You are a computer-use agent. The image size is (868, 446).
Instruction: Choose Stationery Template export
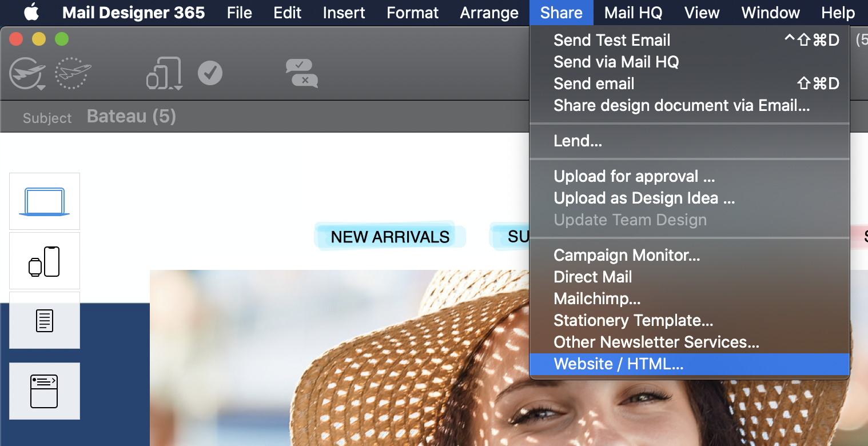point(690,320)
